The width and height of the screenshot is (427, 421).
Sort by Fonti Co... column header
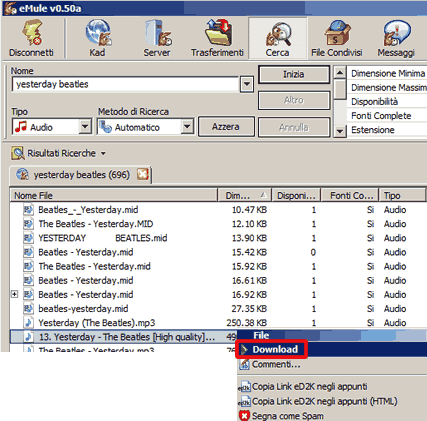(350, 195)
